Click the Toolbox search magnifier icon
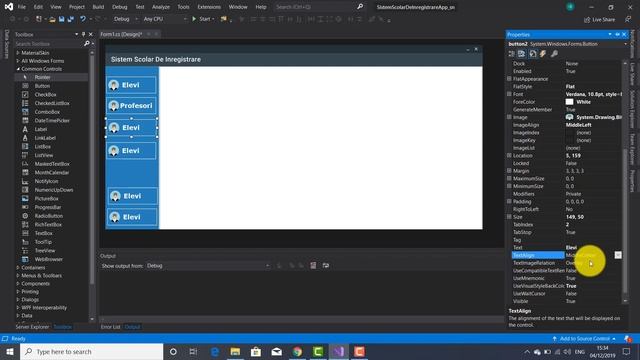The width and height of the screenshot is (640, 360). [x=87, y=43]
